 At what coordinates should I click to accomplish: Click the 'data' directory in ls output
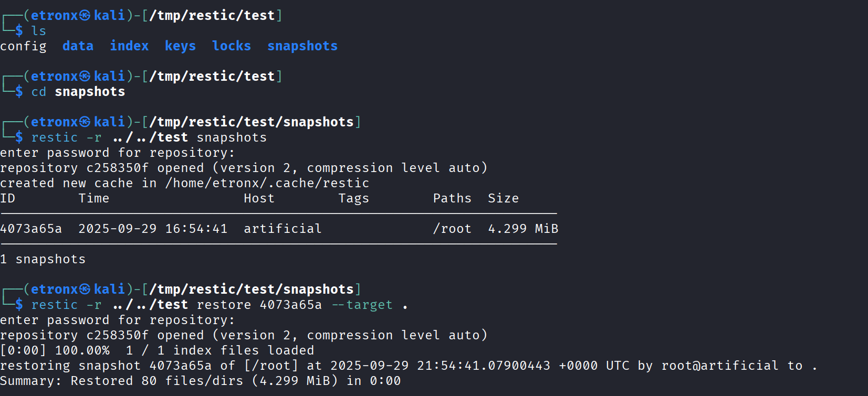[78, 46]
